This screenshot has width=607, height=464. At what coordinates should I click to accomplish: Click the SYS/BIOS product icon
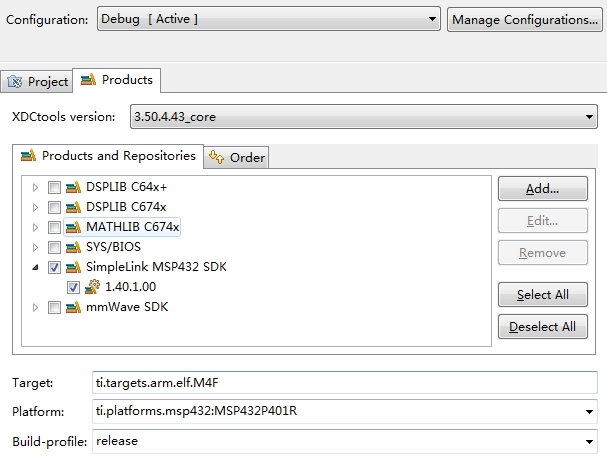(x=73, y=247)
